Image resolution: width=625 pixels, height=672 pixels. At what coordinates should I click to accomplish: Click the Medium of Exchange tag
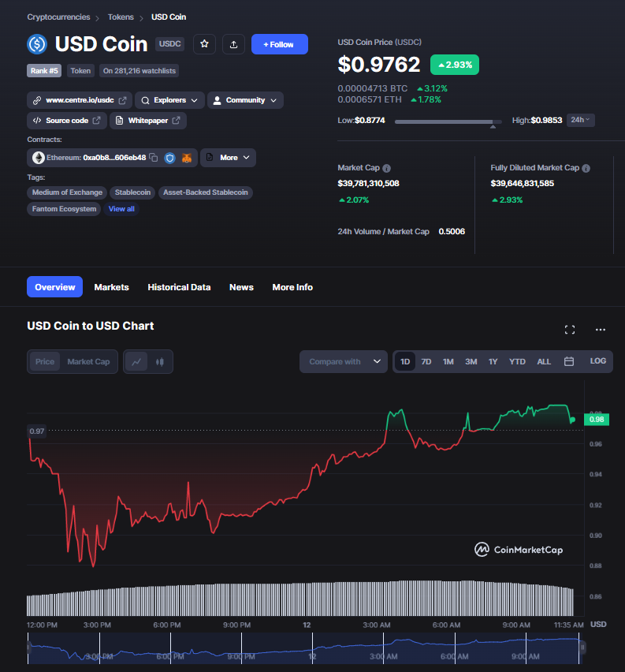point(67,192)
